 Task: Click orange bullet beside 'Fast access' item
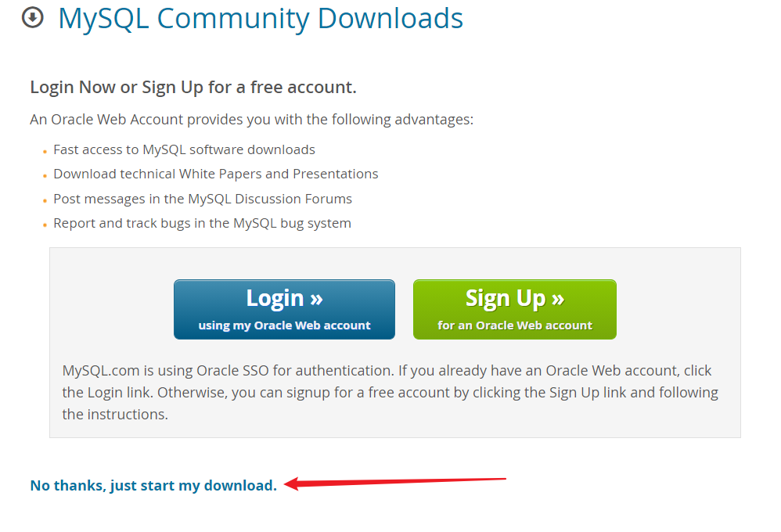(45, 152)
